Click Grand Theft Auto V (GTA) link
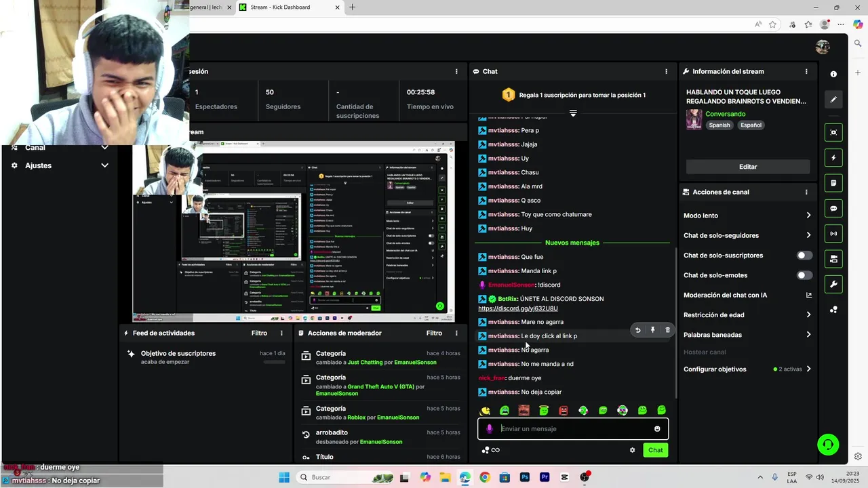Viewport: 868px width, 488px height. [x=380, y=387]
